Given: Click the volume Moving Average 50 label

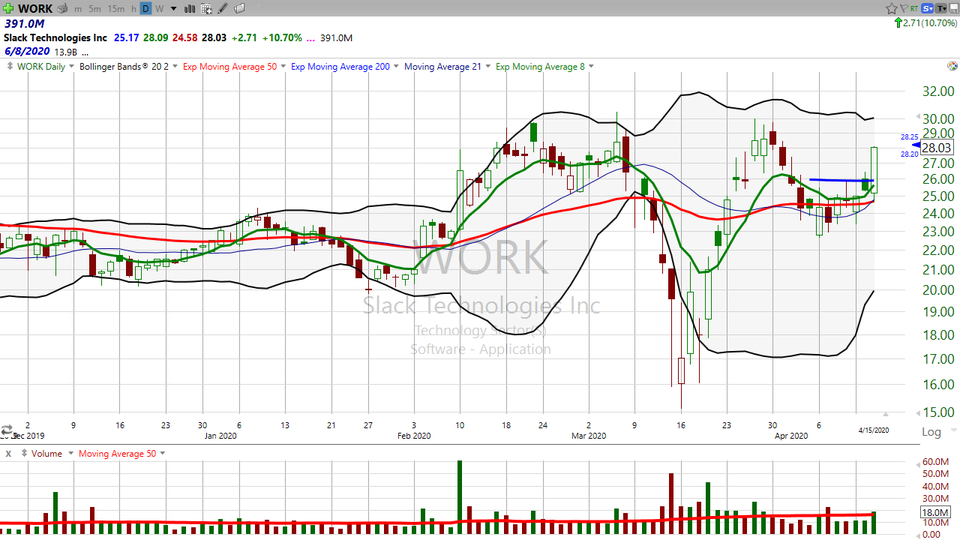Looking at the screenshot, I should click(x=118, y=454).
